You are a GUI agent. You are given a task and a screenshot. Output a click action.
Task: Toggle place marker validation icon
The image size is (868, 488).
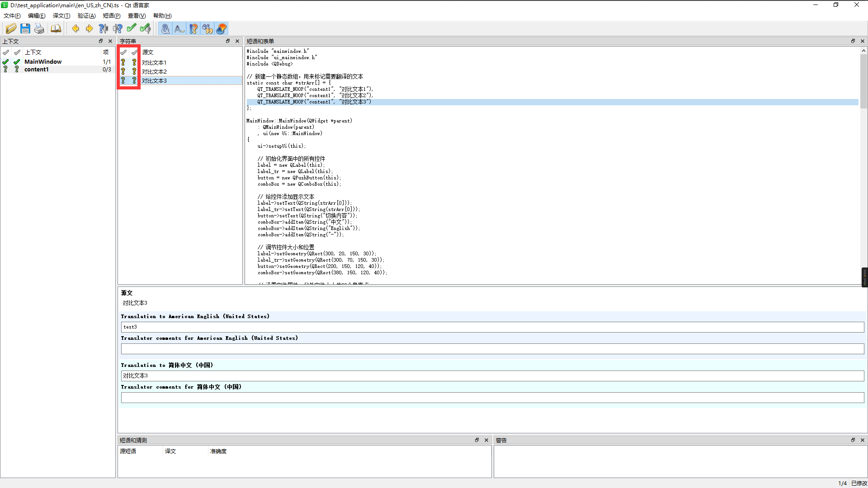[222, 29]
